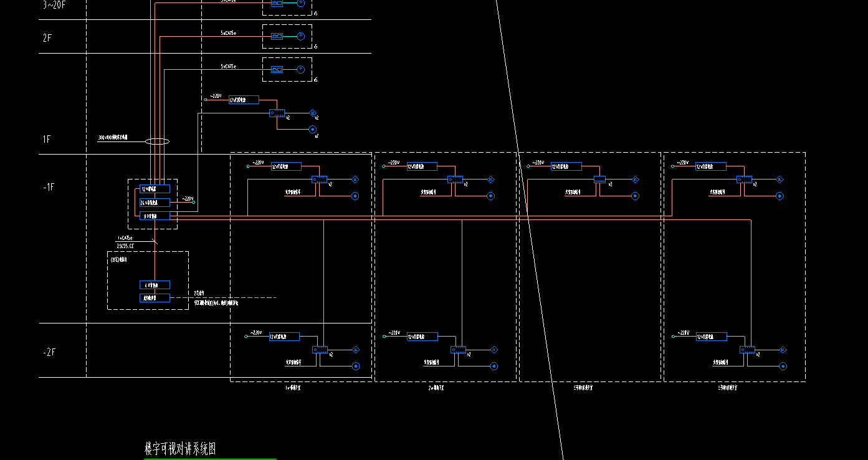Image resolution: width=868 pixels, height=460 pixels.
Task: Click the bottom blue box in the -1F control cabinet
Action: click(x=155, y=216)
